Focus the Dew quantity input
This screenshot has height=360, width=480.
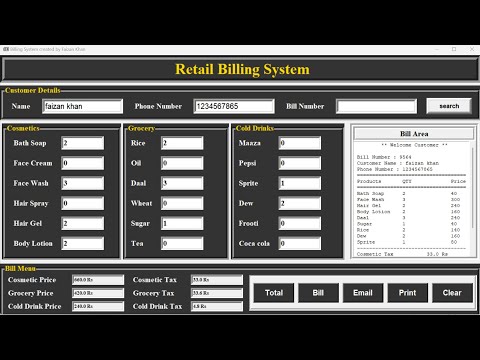300,203
